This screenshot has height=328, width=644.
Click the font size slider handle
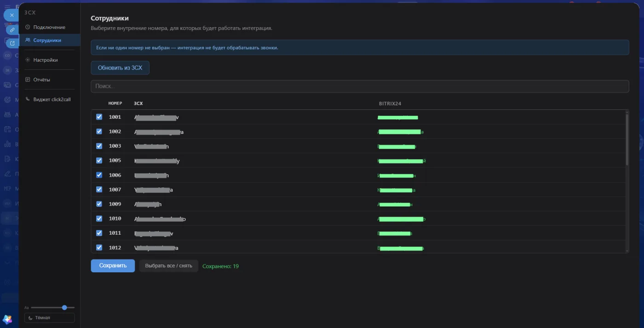pos(64,307)
